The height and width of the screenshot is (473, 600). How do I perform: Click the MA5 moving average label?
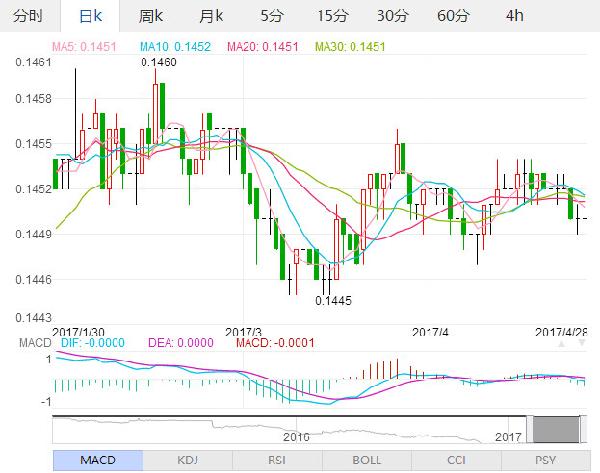(90, 46)
